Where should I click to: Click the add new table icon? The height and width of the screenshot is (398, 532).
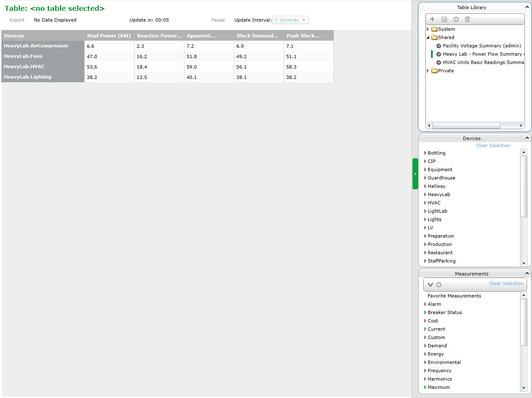(432, 19)
